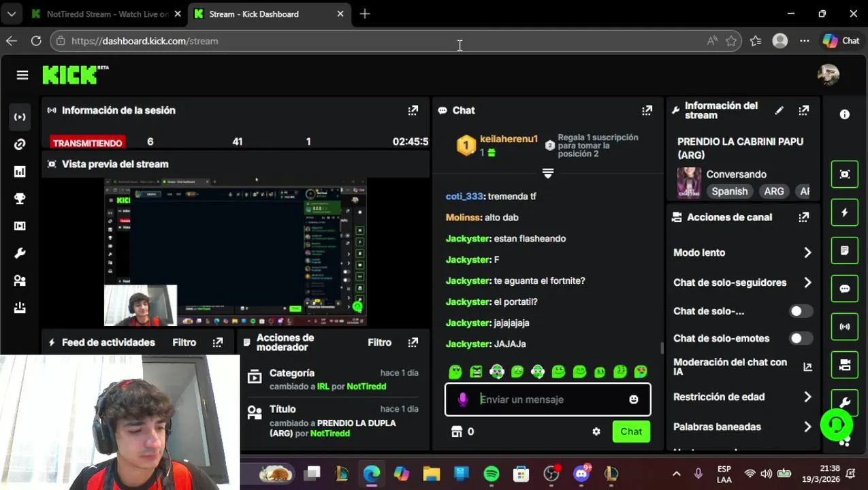Pop out the Chat panel
The image size is (868, 490).
click(x=647, y=110)
